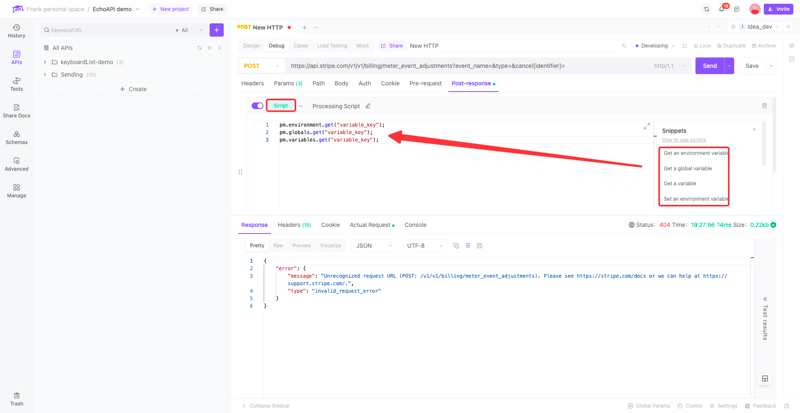Expand the keyboardList-demo folder

click(45, 62)
